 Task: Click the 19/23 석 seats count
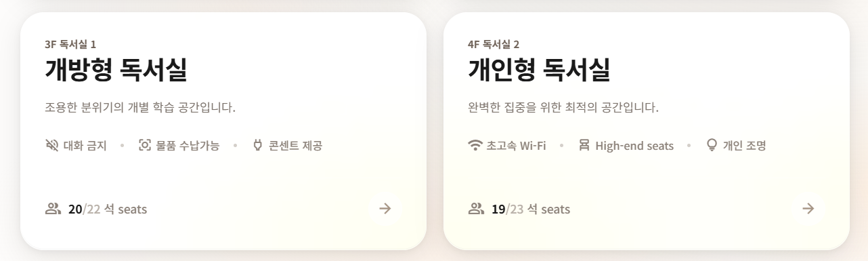531,209
